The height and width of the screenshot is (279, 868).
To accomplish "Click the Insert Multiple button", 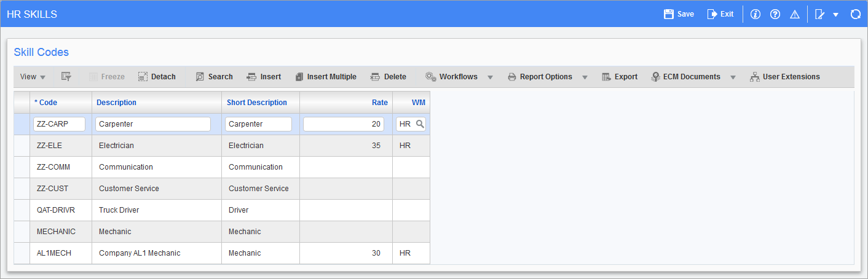I will click(326, 77).
